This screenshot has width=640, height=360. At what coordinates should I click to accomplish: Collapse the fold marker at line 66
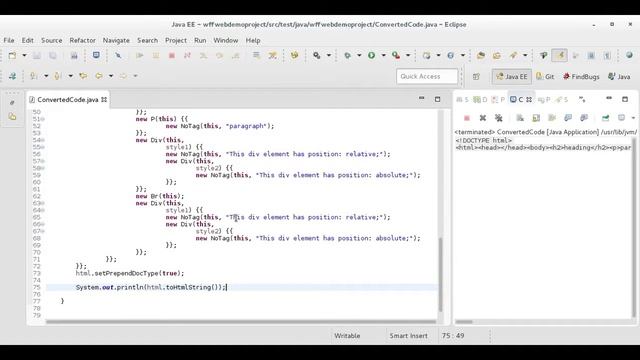(43, 224)
